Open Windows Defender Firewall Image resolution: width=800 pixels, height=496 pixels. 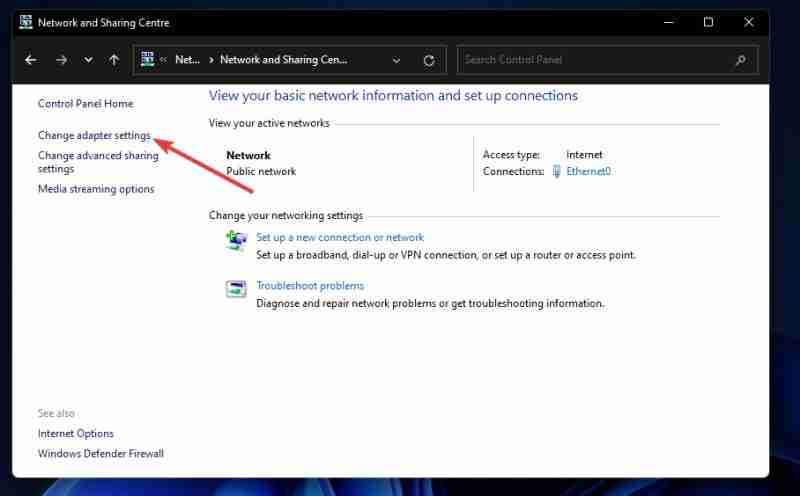point(101,454)
